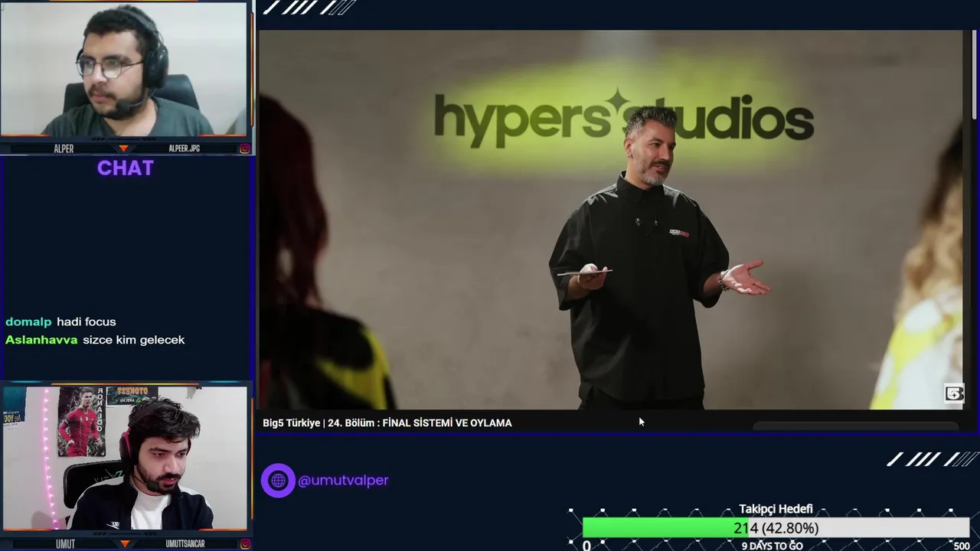The width and height of the screenshot is (980, 551).
Task: Click the UMUT name label
Action: click(x=65, y=544)
